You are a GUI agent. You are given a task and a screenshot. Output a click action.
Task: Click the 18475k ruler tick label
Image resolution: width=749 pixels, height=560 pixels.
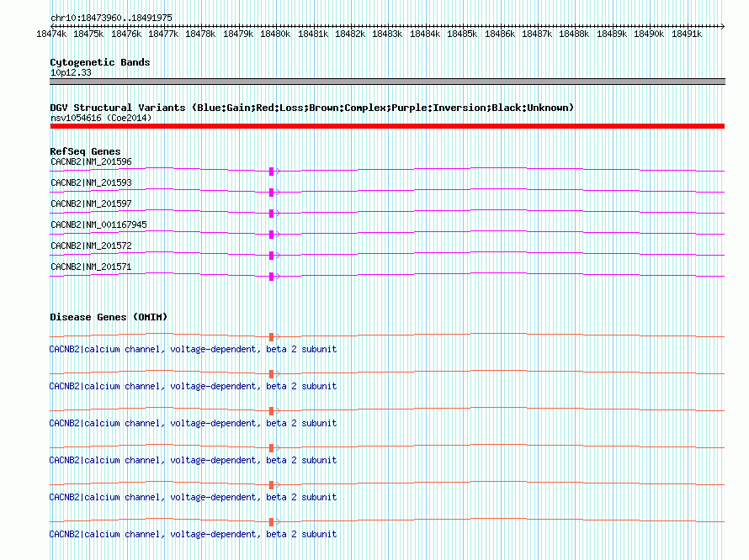89,34
